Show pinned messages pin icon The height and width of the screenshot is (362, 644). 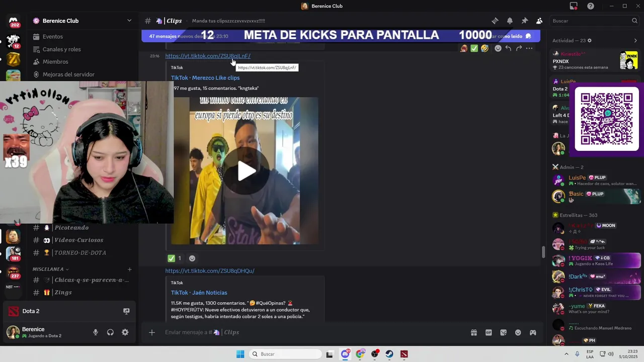click(524, 21)
